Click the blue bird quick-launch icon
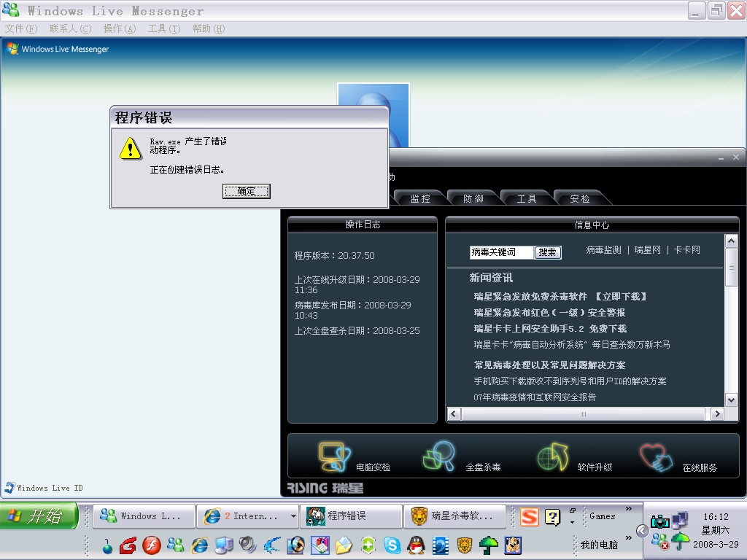Viewport: 747px width, 560px height. [x=272, y=545]
